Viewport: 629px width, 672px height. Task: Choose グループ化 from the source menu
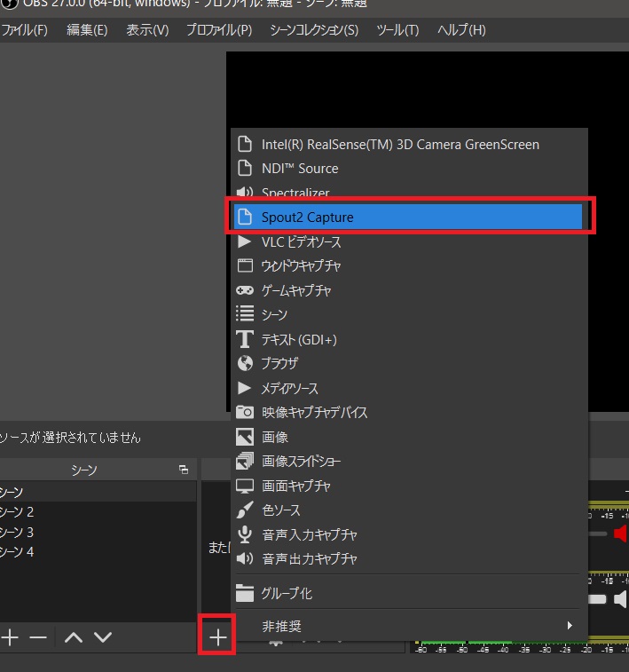(x=408, y=593)
